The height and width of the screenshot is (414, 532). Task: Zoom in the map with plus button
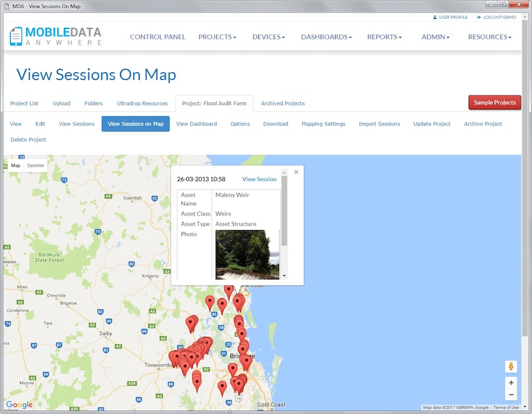(x=511, y=383)
